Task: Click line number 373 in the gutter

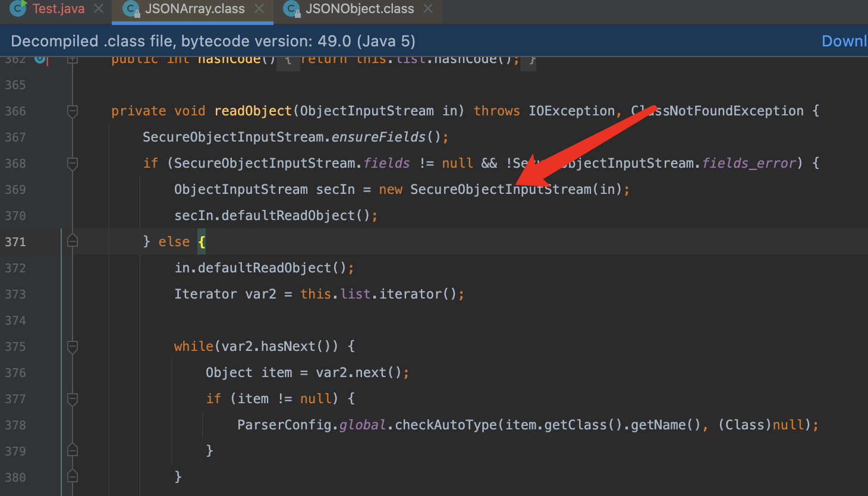Action: [x=15, y=294]
